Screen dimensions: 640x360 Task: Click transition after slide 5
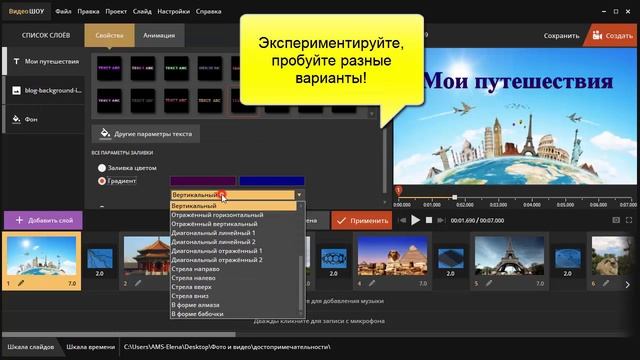[567, 258]
